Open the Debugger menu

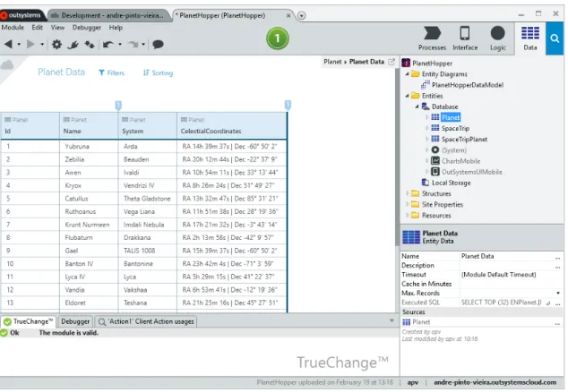[x=87, y=28]
